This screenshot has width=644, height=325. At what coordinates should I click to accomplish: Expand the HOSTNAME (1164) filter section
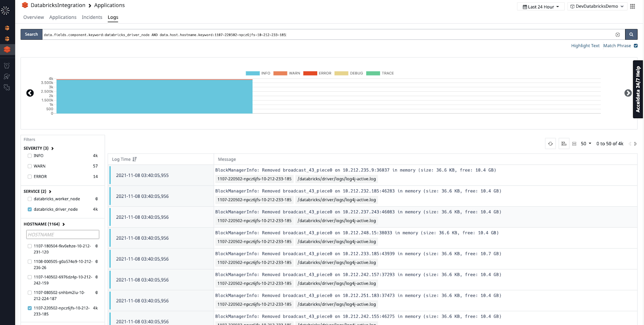coord(44,224)
